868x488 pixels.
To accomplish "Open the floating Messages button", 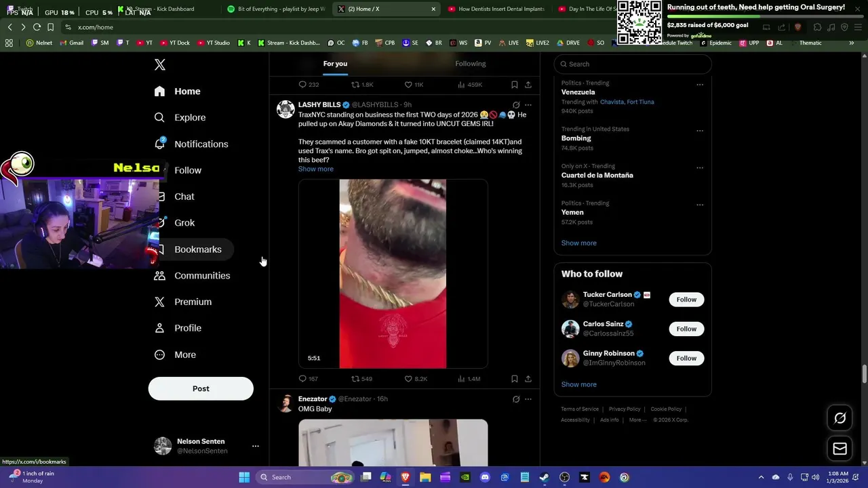I will point(840,449).
